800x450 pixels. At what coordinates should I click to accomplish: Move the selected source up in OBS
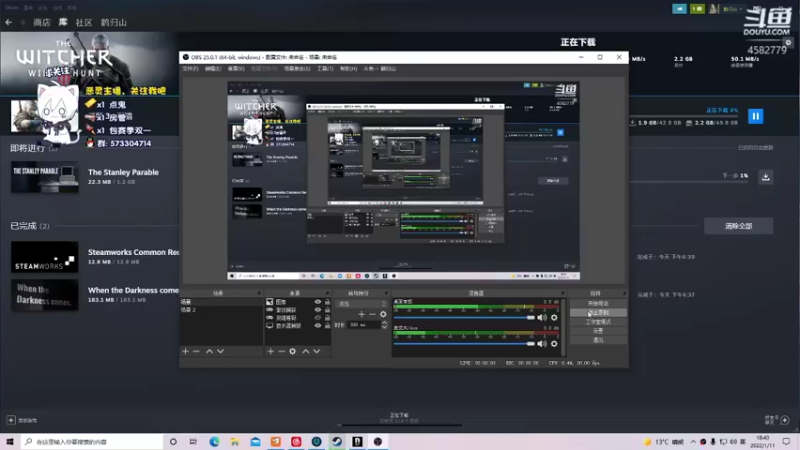tap(305, 352)
